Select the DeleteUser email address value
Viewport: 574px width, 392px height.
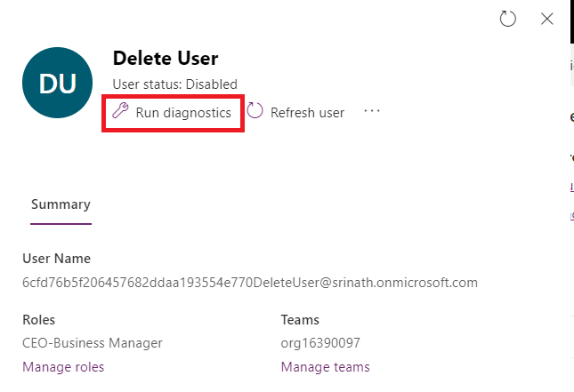pyautogui.click(x=250, y=283)
